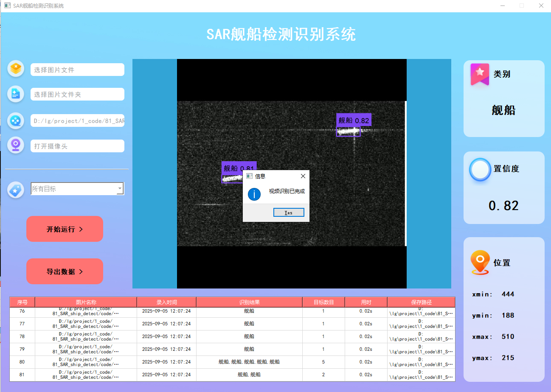This screenshot has height=392, width=551.
Task: Click the video file icon
Action: click(16, 120)
